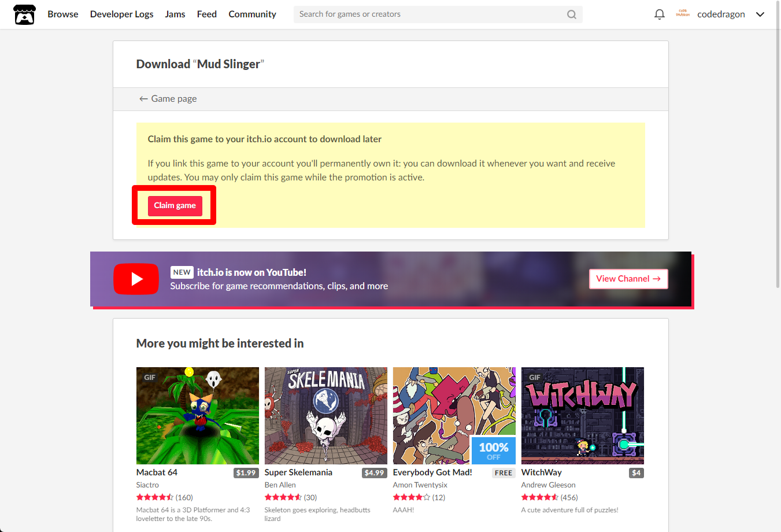
Task: Open the Everybody Got Mad! thumbnail
Action: click(x=454, y=416)
